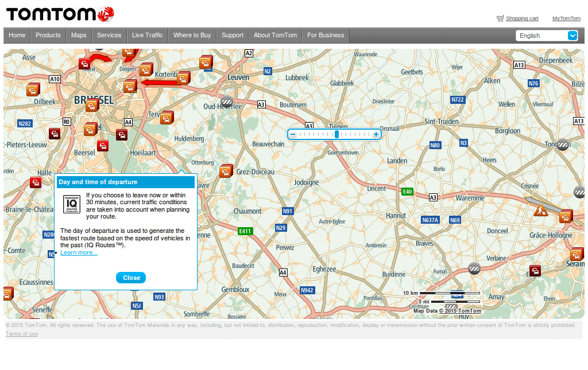
Task: Click the zoom in plus button
Action: point(376,134)
